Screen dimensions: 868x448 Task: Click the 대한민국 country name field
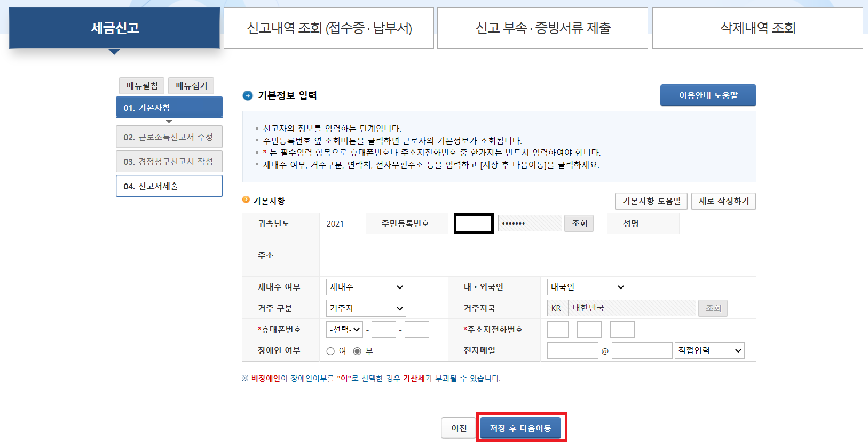coord(633,308)
